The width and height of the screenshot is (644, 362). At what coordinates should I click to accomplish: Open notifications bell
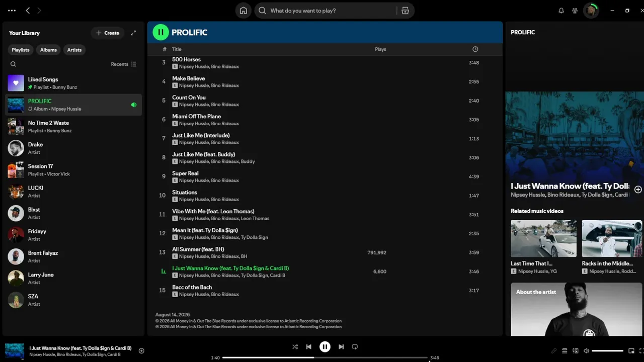click(x=561, y=11)
